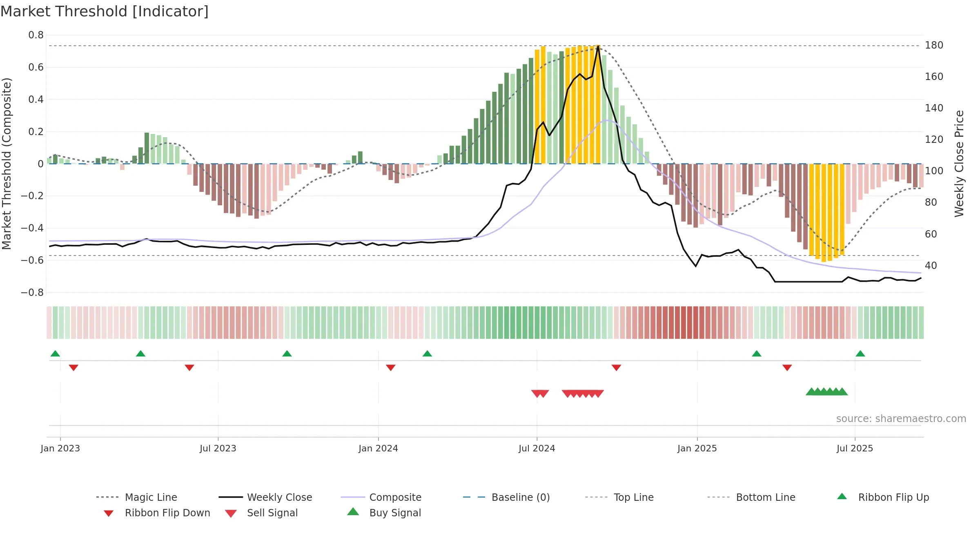Screen dimensions: 980x551
Task: Click the red flip-down triangle just after Jan 2024
Action: coord(391,368)
